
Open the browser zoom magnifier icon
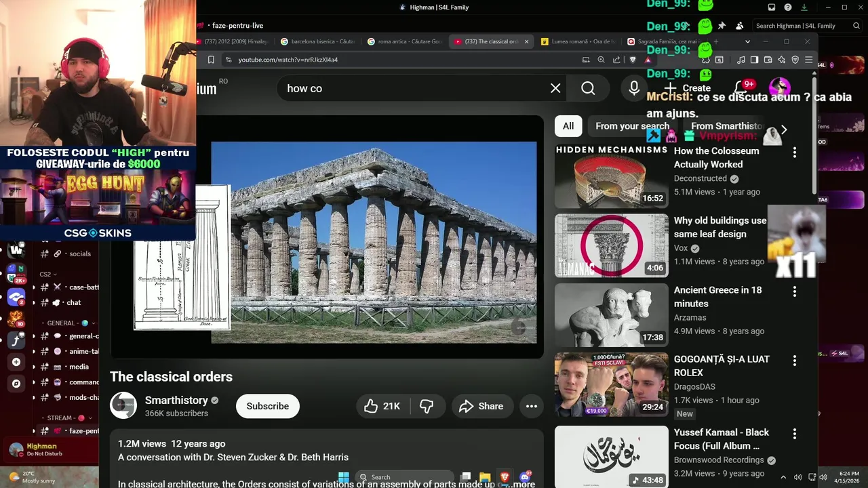(x=601, y=60)
